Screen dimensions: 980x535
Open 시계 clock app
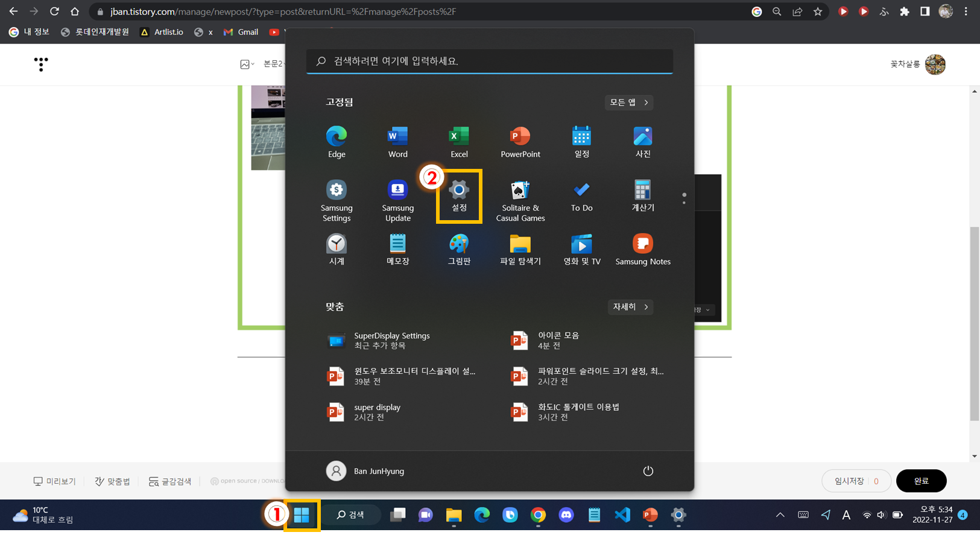(337, 250)
